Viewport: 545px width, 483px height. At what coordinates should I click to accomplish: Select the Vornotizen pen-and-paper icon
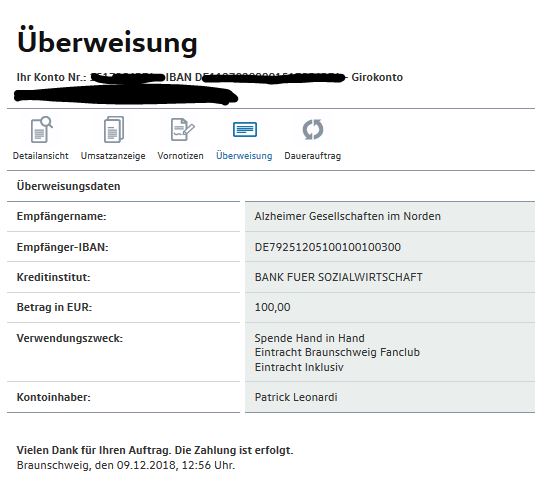182,130
